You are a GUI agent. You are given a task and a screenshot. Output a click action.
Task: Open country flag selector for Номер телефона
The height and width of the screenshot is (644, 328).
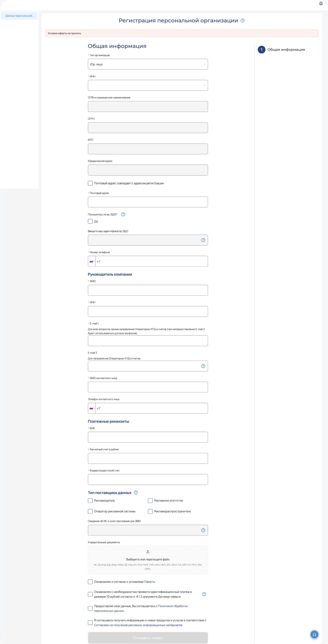point(92,261)
